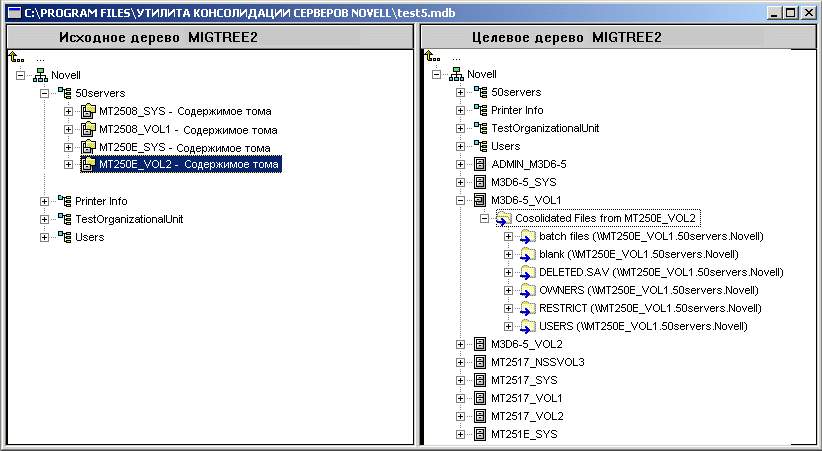Collapse the Cosolidated Files from MT250E_VOL2 folder
Viewport: 822px width, 451px height.
click(x=484, y=219)
